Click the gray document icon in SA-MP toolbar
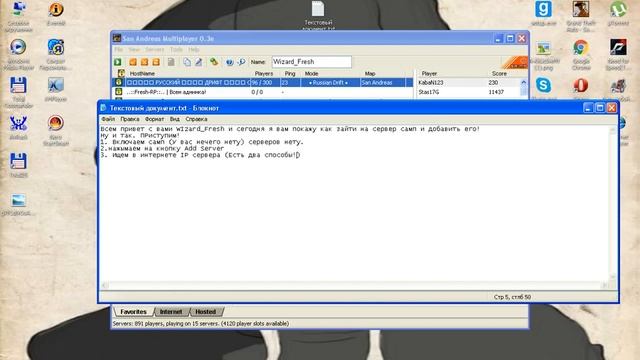The width and height of the screenshot is (640, 360). tap(171, 62)
